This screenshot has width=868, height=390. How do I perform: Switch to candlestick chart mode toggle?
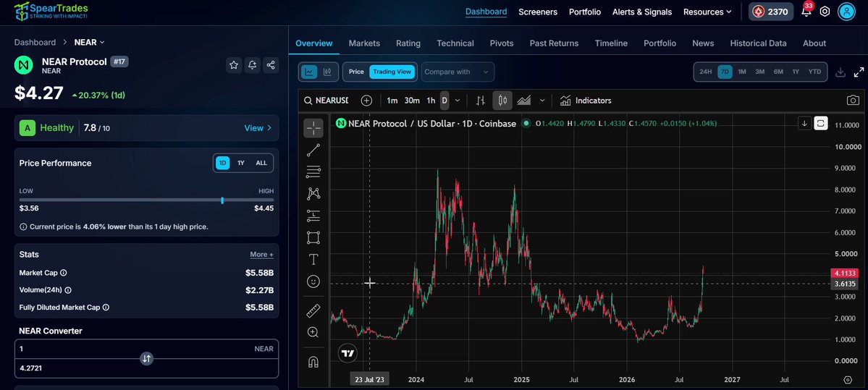coord(326,72)
